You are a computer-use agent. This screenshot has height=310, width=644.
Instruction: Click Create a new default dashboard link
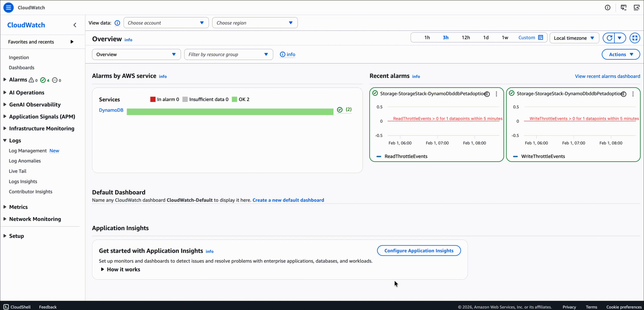click(288, 200)
